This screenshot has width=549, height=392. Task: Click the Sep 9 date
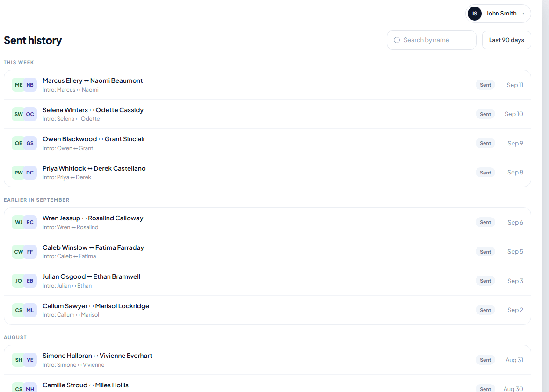(x=515, y=143)
